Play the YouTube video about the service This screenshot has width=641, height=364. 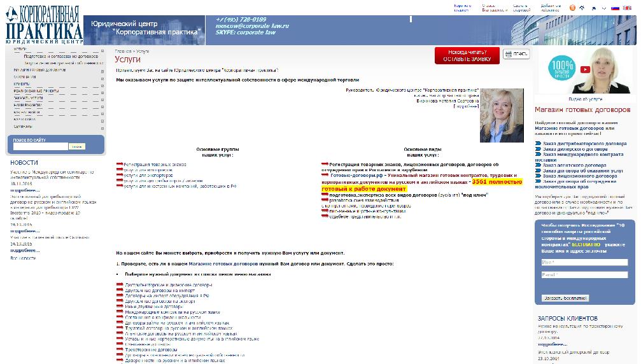pos(585,69)
